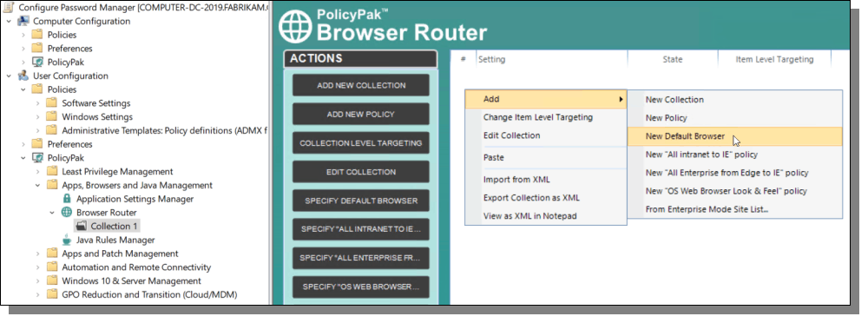Click the Browser Router globe icon in tree

coord(67,212)
